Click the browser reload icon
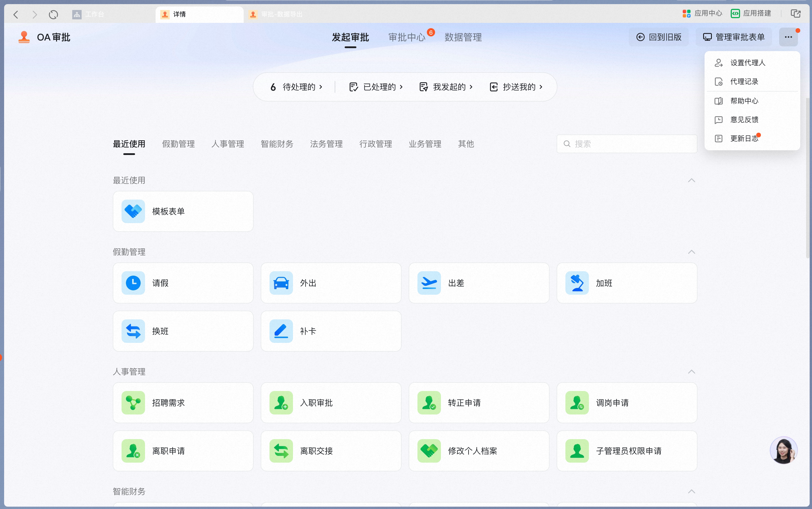 coord(53,14)
